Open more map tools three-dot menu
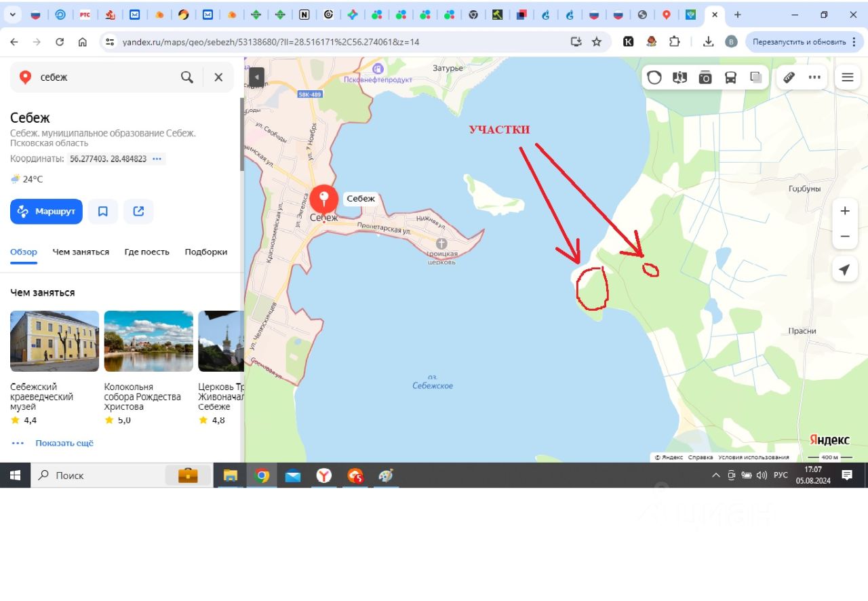 814,77
